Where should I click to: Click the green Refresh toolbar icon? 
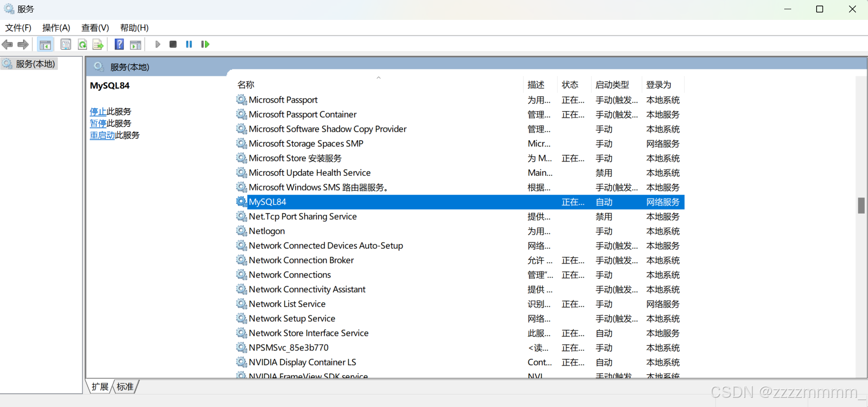82,44
